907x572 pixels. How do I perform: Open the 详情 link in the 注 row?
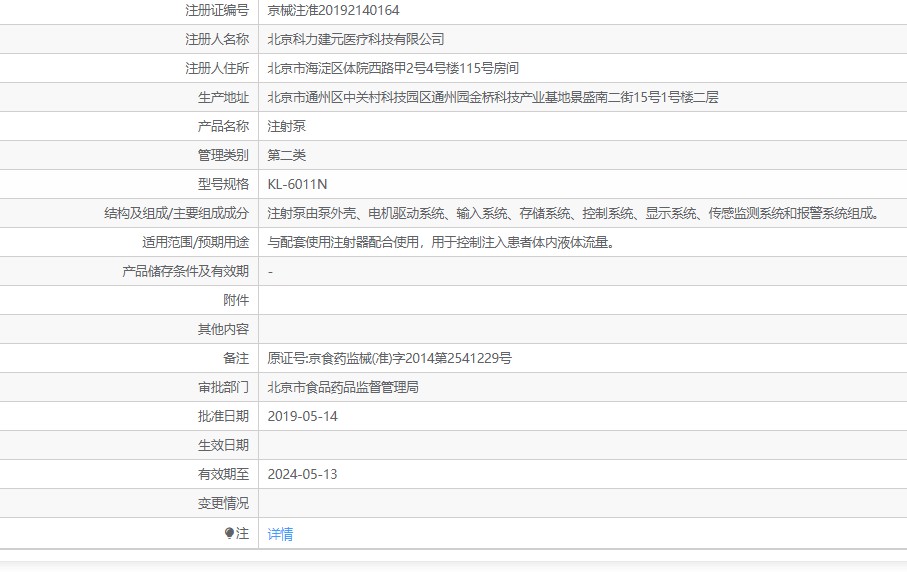pos(280,534)
